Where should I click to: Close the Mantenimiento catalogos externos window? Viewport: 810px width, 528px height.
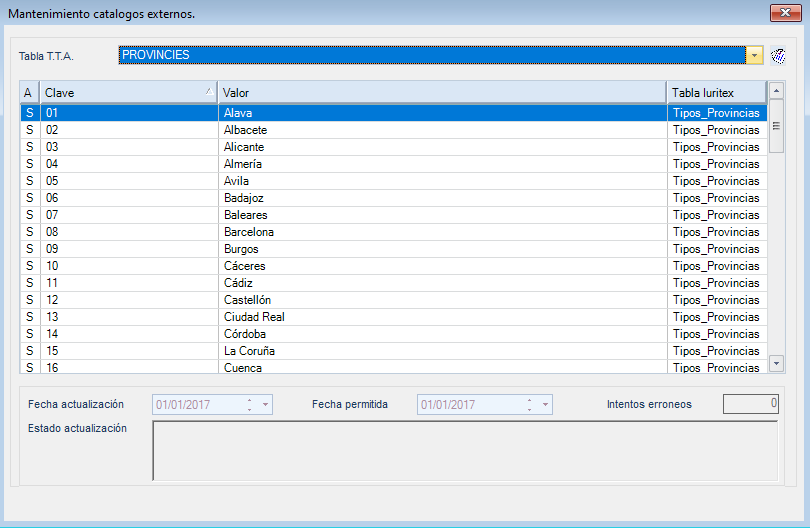point(782,13)
